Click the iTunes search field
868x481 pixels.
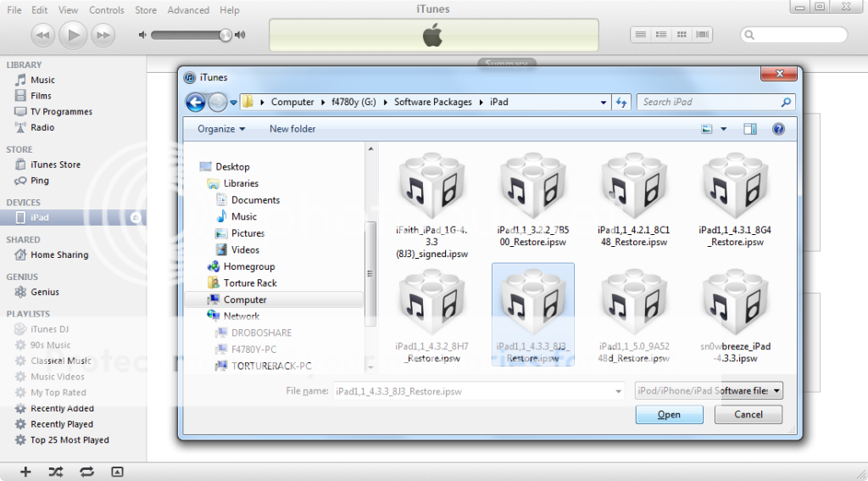click(x=793, y=35)
